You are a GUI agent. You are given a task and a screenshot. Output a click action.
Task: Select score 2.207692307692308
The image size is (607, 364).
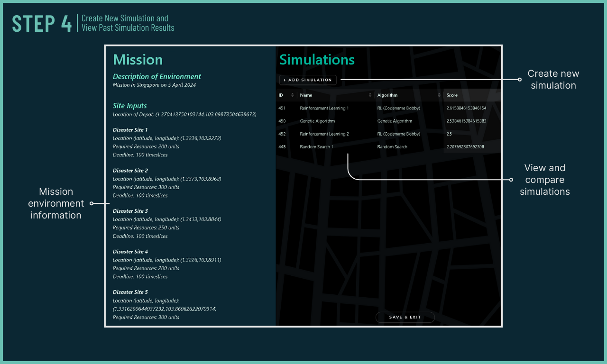pyautogui.click(x=465, y=146)
